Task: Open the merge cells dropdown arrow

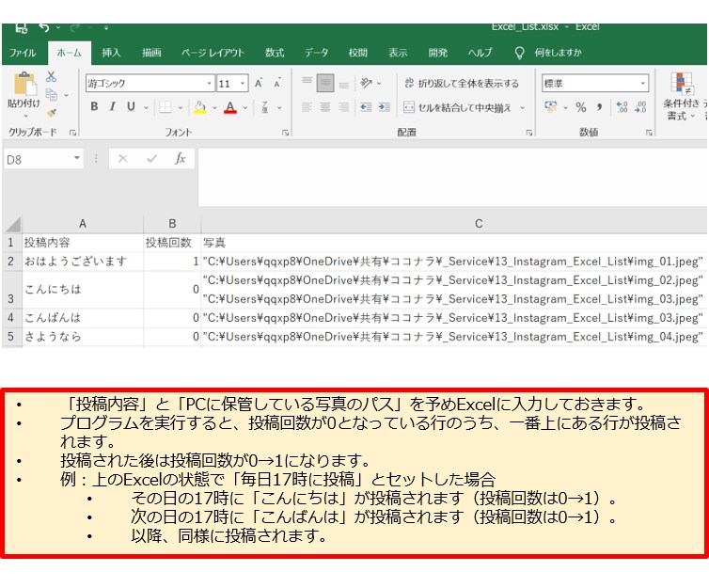Action: click(x=522, y=107)
